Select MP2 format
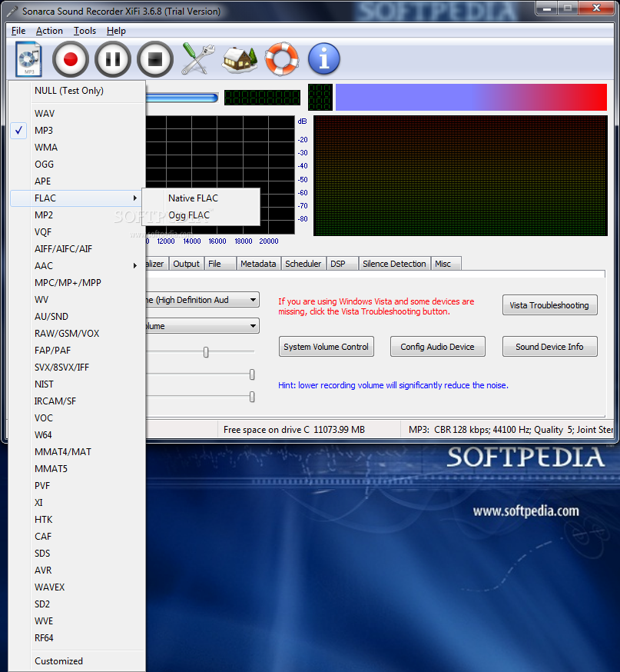 click(77, 215)
